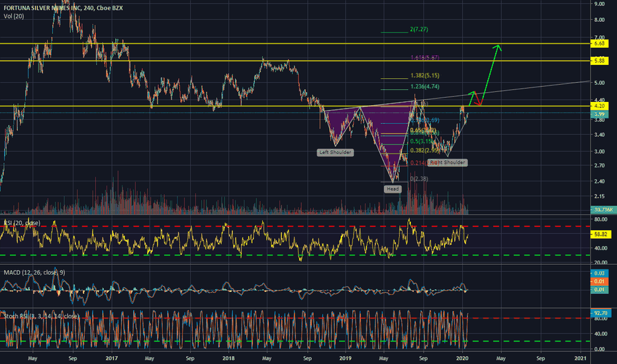Click the Head pattern label

pyautogui.click(x=393, y=189)
